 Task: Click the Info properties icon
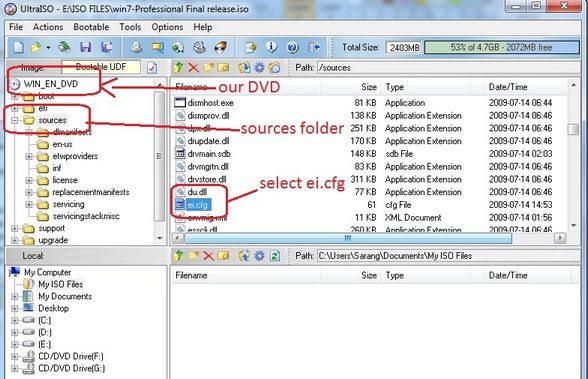click(272, 47)
